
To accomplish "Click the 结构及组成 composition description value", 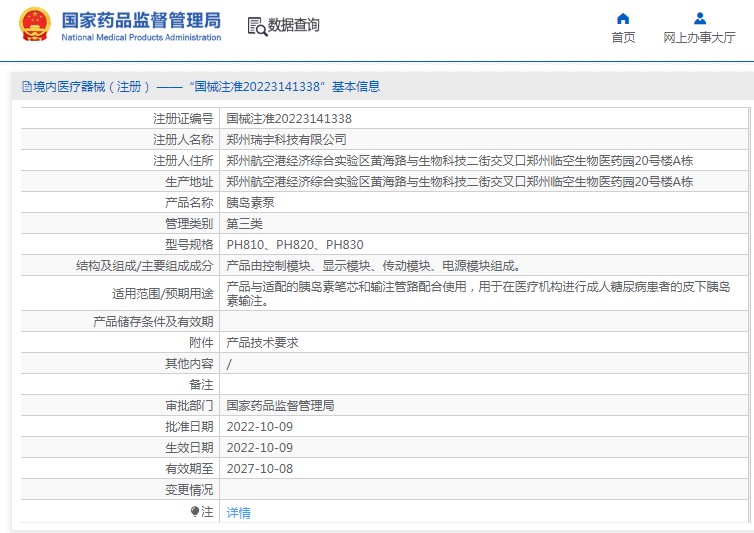I will click(374, 266).
